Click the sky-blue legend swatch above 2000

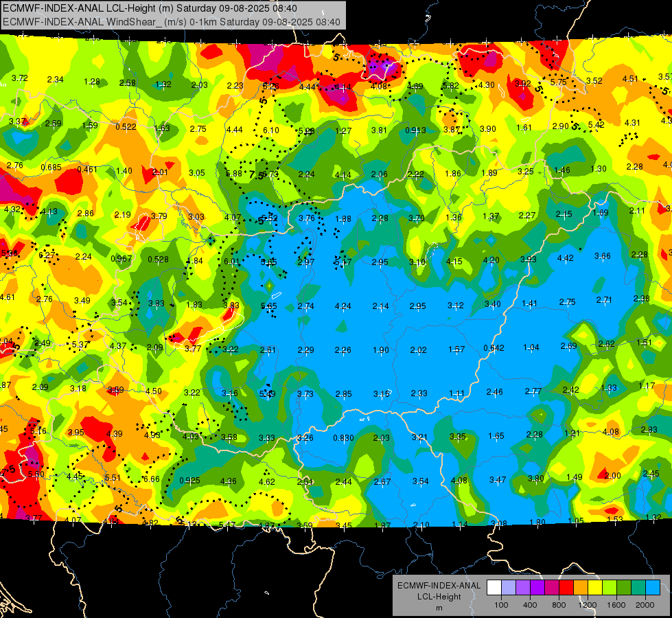click(653, 588)
